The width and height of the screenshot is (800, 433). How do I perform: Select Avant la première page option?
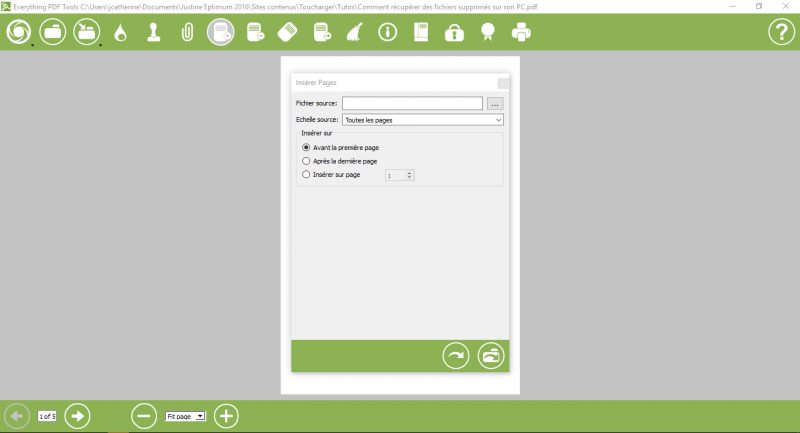point(341,147)
